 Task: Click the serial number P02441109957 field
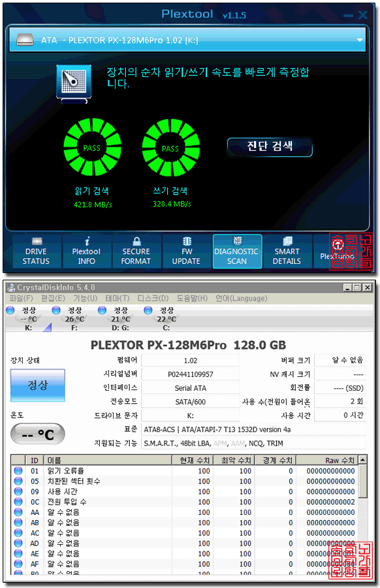click(x=191, y=374)
